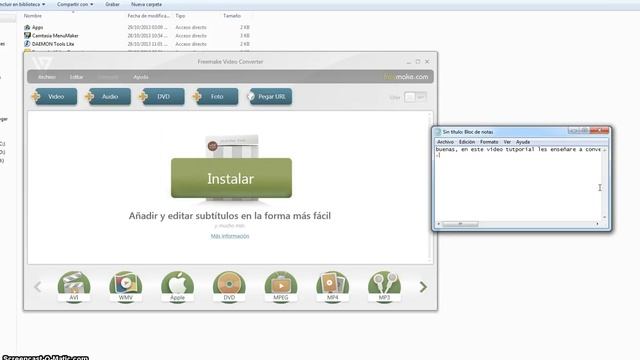The height and width of the screenshot is (360, 640).
Task: Click the Freemake logo in the title bar
Action: pos(42,62)
